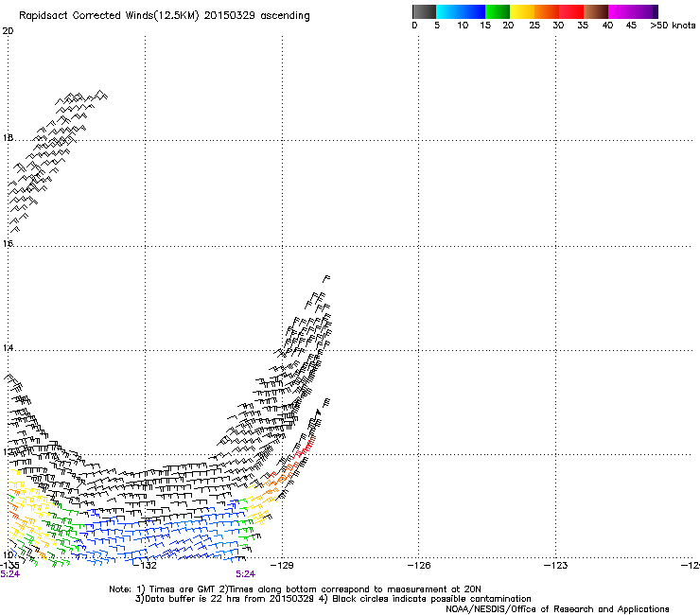Click the word 'ascending' in the title
Image resolution: width=700 pixels, height=615 pixels.
[285, 16]
